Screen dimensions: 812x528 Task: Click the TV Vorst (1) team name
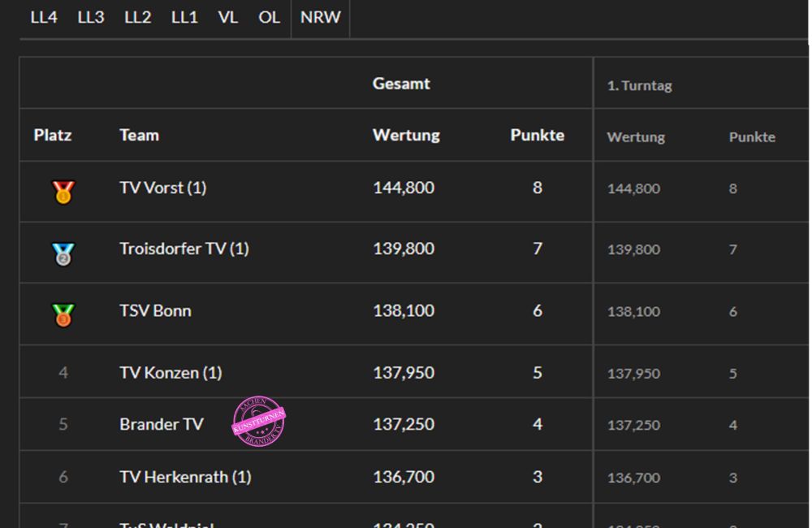(162, 188)
